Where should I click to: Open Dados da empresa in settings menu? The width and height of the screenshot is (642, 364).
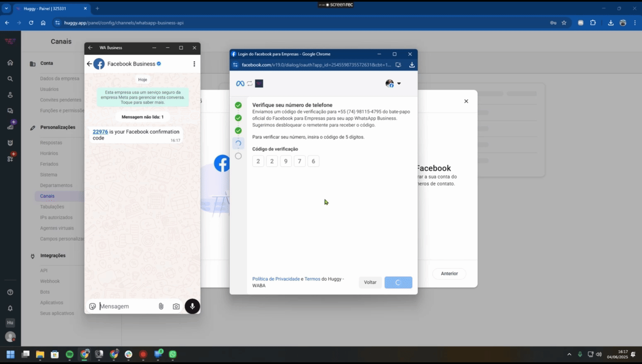point(60,79)
